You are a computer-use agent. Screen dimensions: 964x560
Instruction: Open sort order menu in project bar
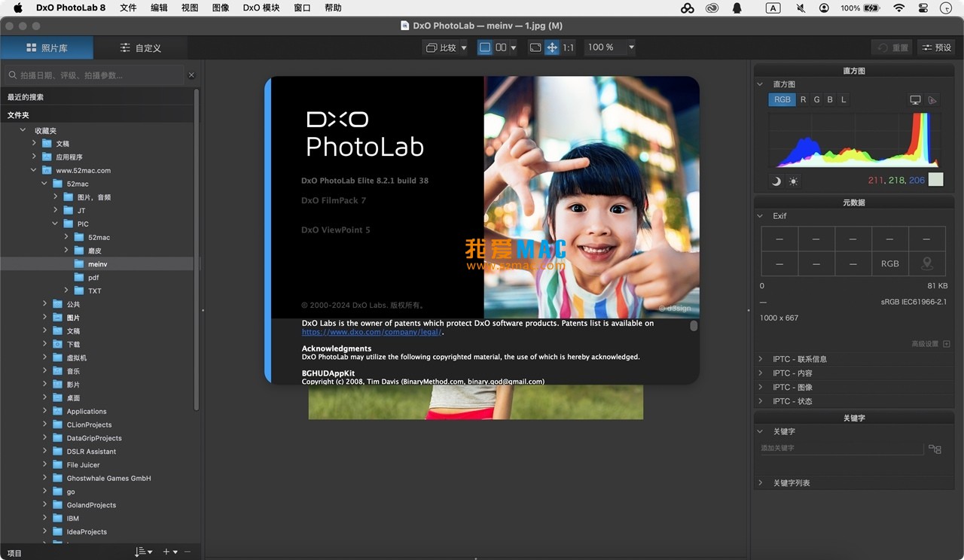click(143, 552)
